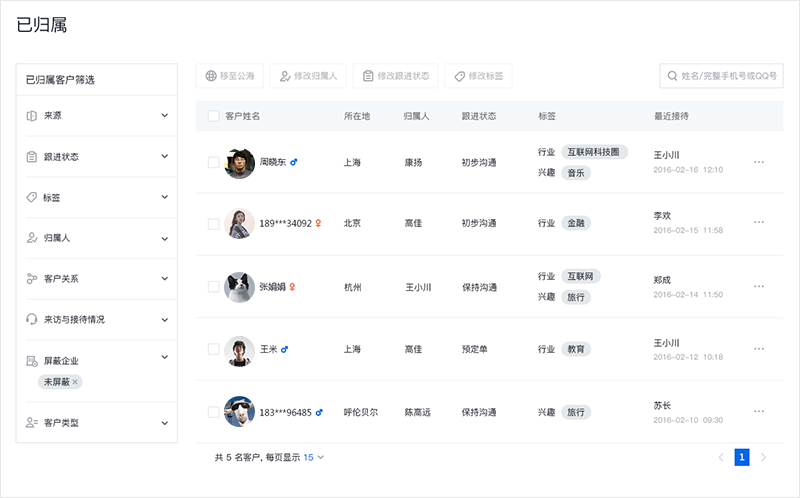The height and width of the screenshot is (498, 800).
Task: Open more options for 189***34092 row
Action: (759, 222)
